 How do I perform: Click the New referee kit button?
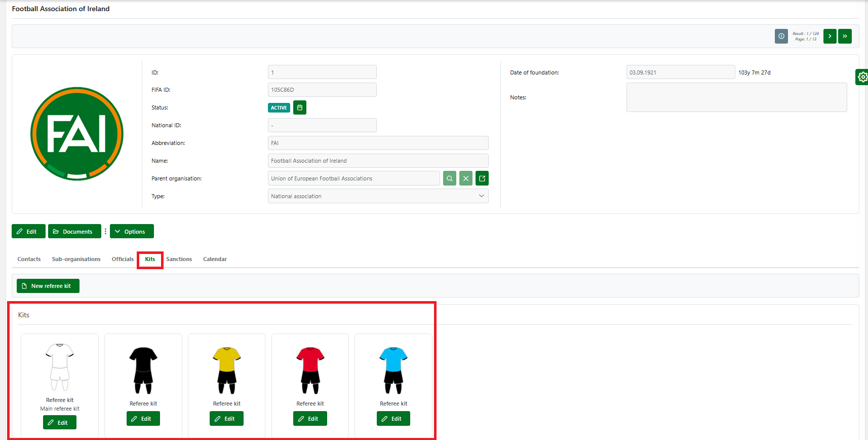48,286
